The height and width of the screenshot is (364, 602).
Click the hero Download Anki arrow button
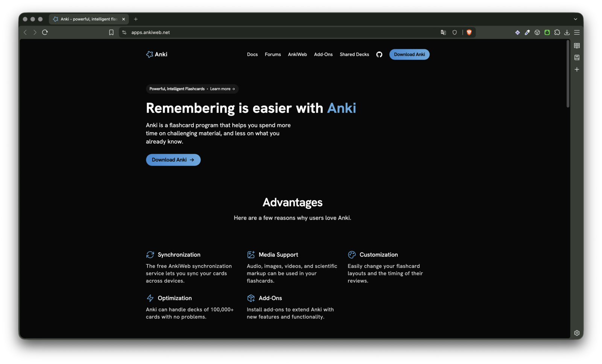[x=173, y=160]
